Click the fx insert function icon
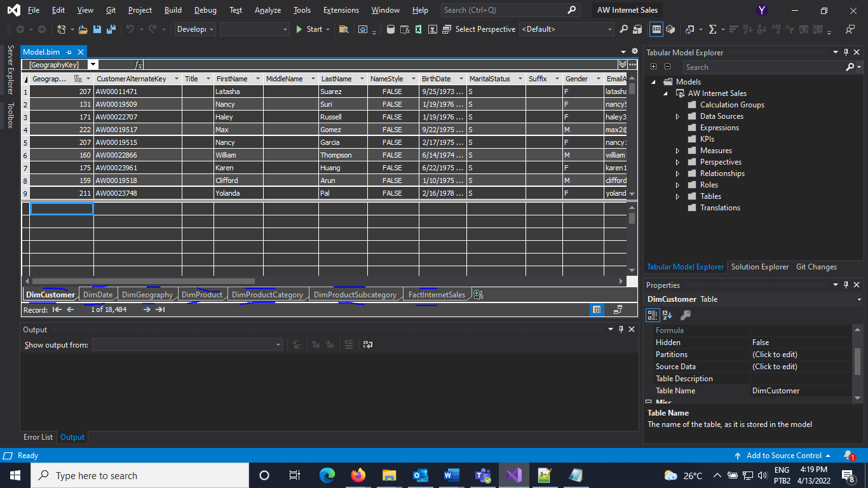 pos(138,65)
